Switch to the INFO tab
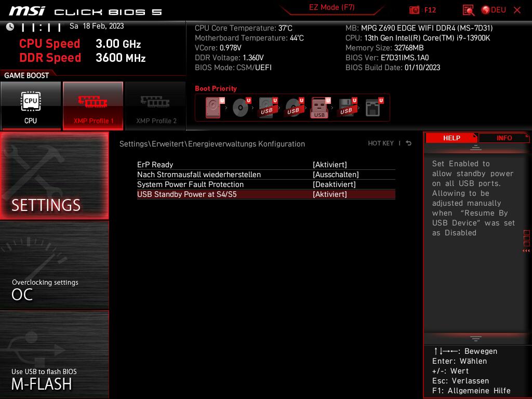This screenshot has width=532, height=399. 503,138
